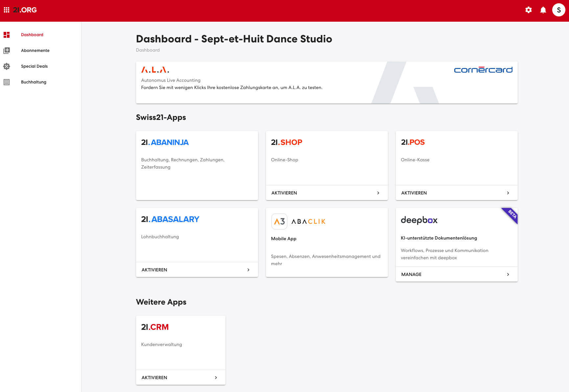Open the deepbox MANAGE chevron
The height and width of the screenshot is (392, 569).
coord(508,274)
